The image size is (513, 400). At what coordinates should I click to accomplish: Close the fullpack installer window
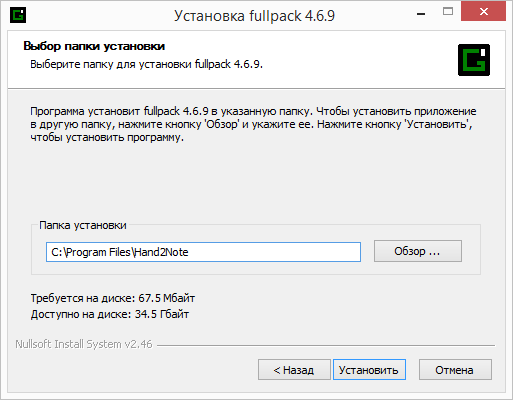[483, 11]
